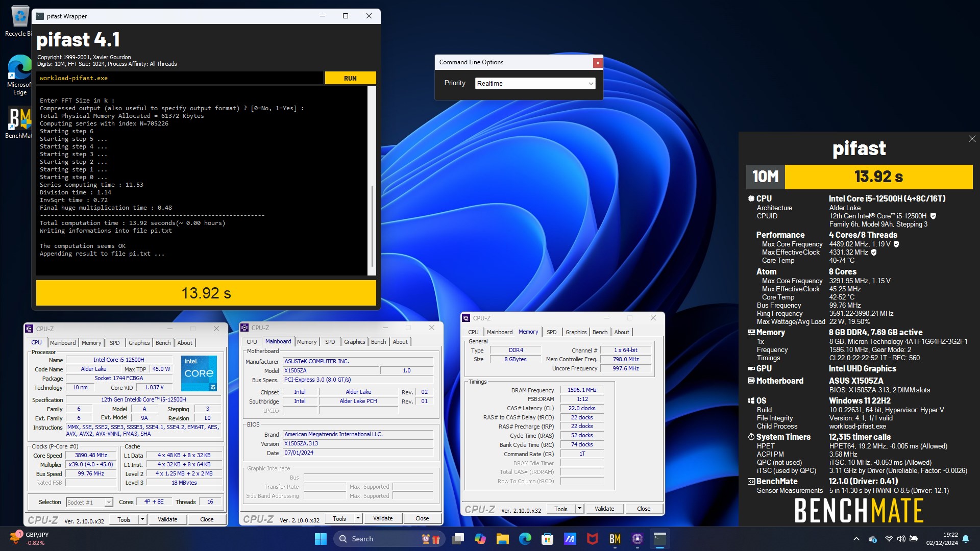This screenshot has height=551, width=980.
Task: Click Validate in the Memory CPU-Z window
Action: tap(604, 509)
